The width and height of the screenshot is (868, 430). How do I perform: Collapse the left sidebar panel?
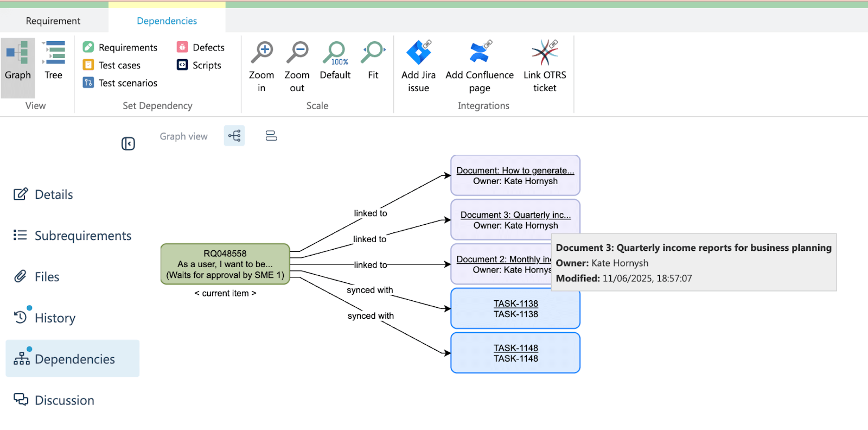(x=128, y=143)
